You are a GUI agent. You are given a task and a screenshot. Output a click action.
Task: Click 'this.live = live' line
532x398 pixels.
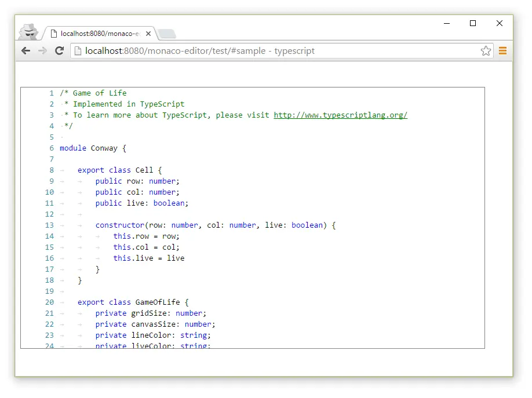coord(148,258)
